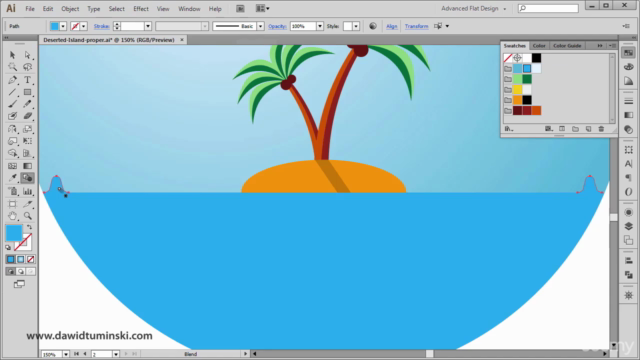Select the Perspective Grid tool
The width and height of the screenshot is (640, 360).
pos(27,153)
